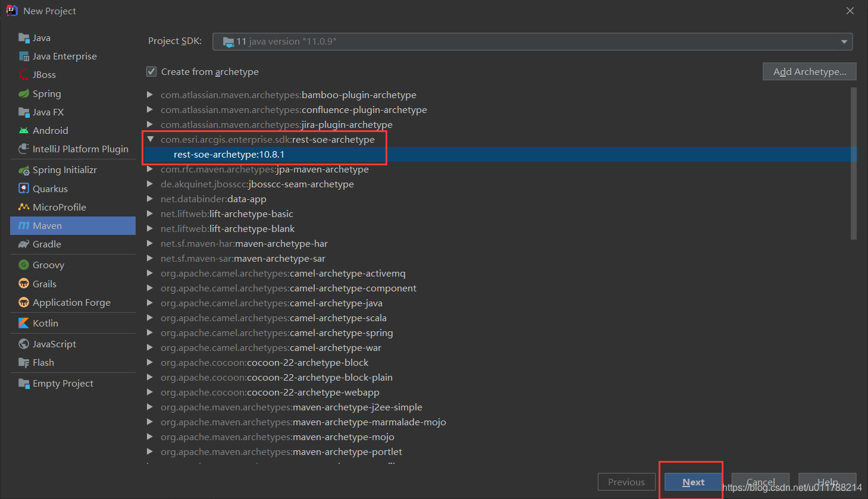Select the Grails framework icon

[x=24, y=284]
